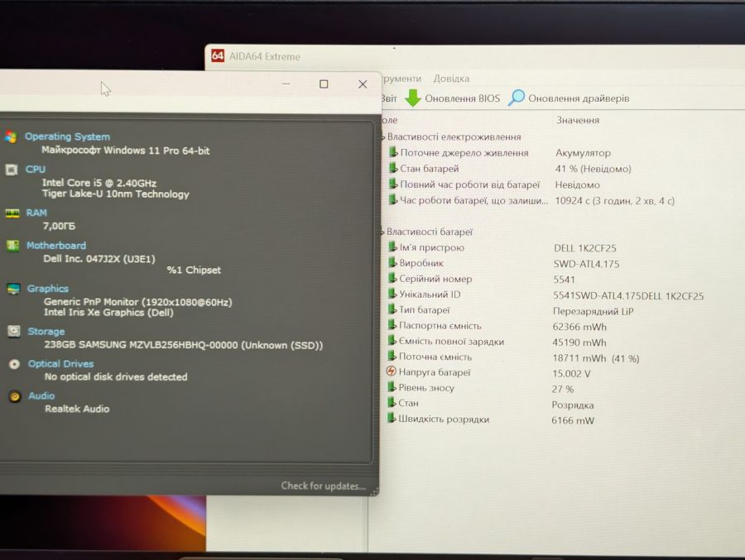Select the Рівень зносу row
Screen dimensions: 745x560
pyautogui.click(x=480, y=388)
